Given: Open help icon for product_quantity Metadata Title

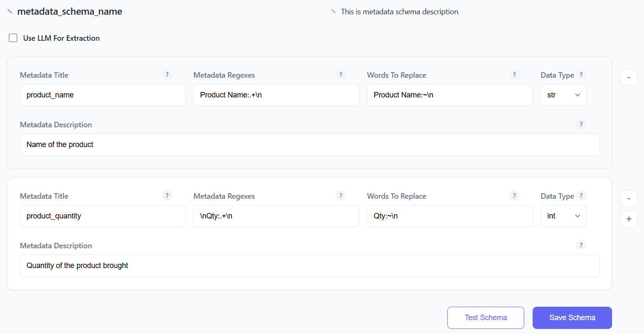Looking at the screenshot, I should [x=167, y=196].
